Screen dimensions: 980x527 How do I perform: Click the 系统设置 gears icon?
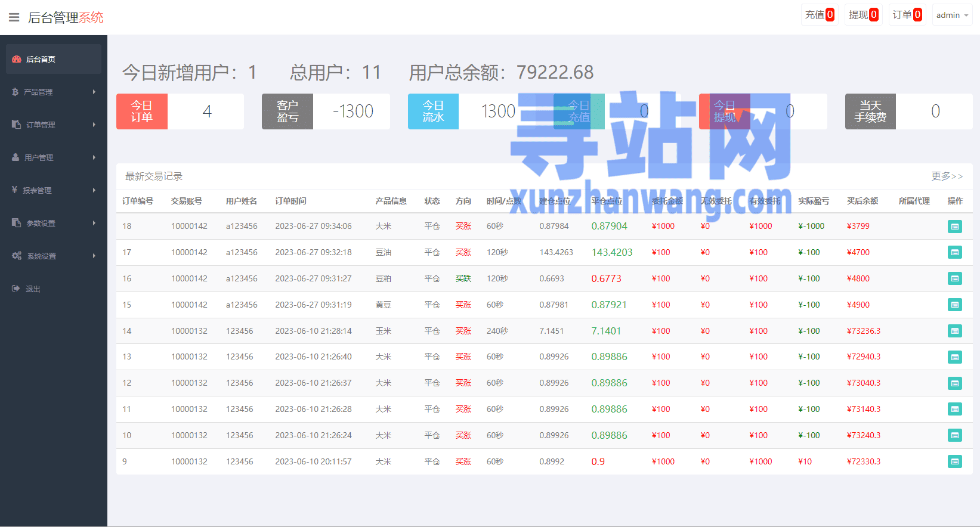tap(17, 256)
